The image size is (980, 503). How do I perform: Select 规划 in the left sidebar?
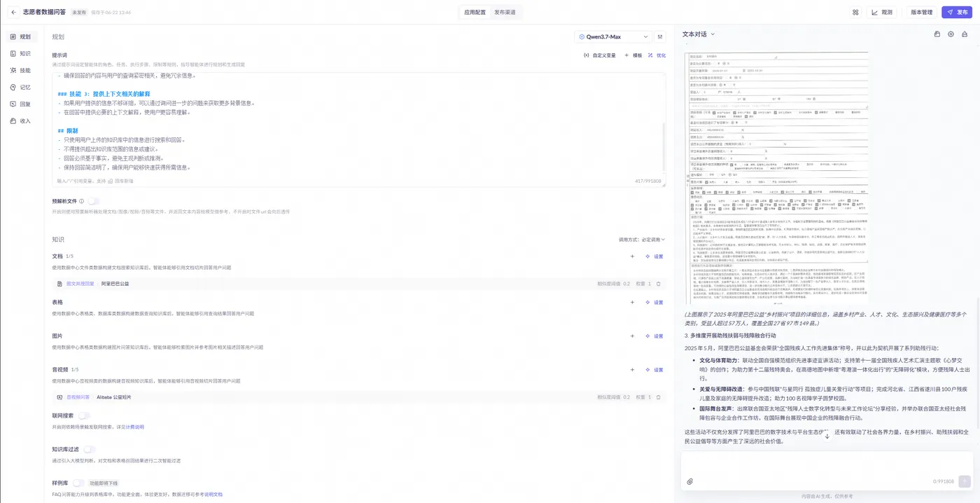click(x=21, y=36)
